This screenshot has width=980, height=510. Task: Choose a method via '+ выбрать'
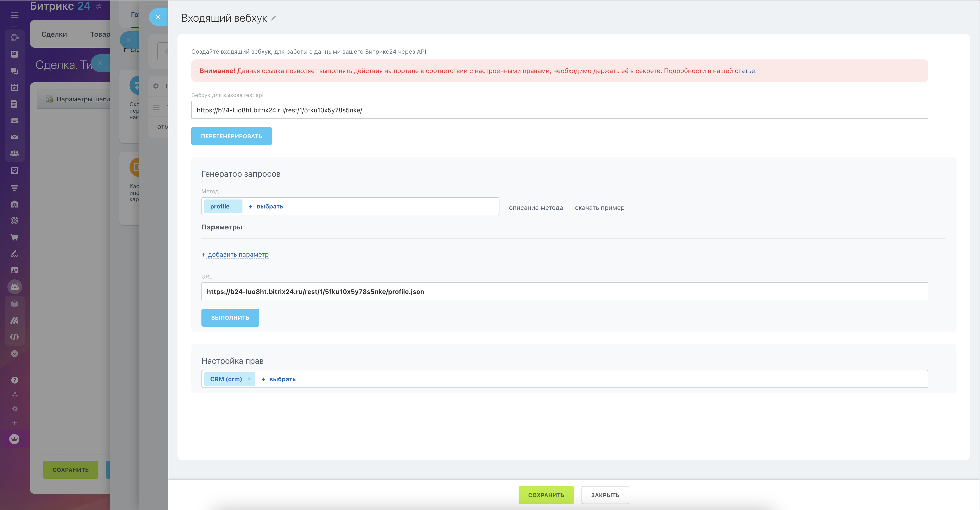click(266, 206)
